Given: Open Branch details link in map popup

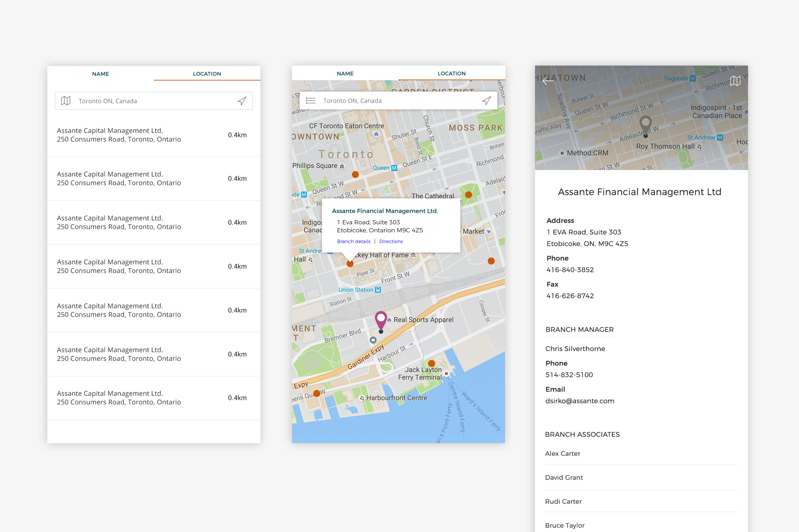Looking at the screenshot, I should [354, 241].
